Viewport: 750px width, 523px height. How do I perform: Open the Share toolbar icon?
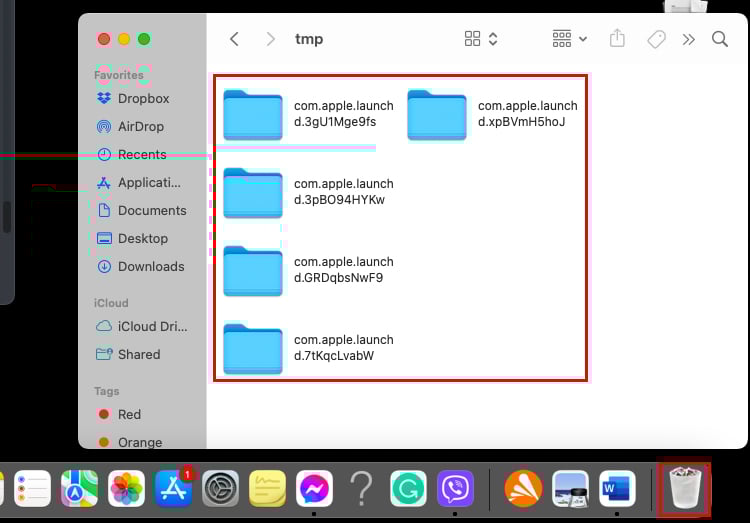[617, 38]
